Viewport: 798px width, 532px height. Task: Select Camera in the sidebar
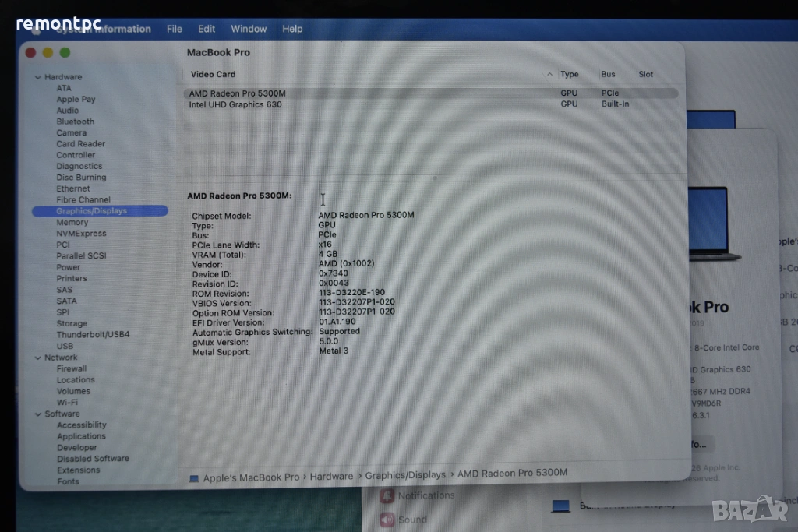point(71,132)
